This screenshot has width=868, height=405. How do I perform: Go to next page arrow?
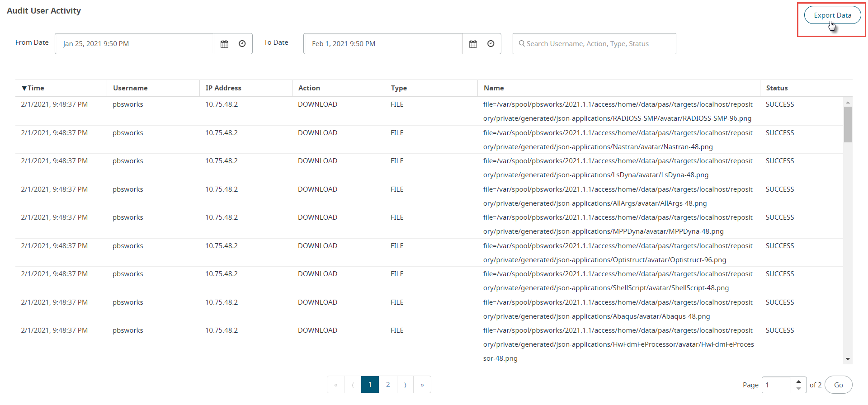point(405,385)
